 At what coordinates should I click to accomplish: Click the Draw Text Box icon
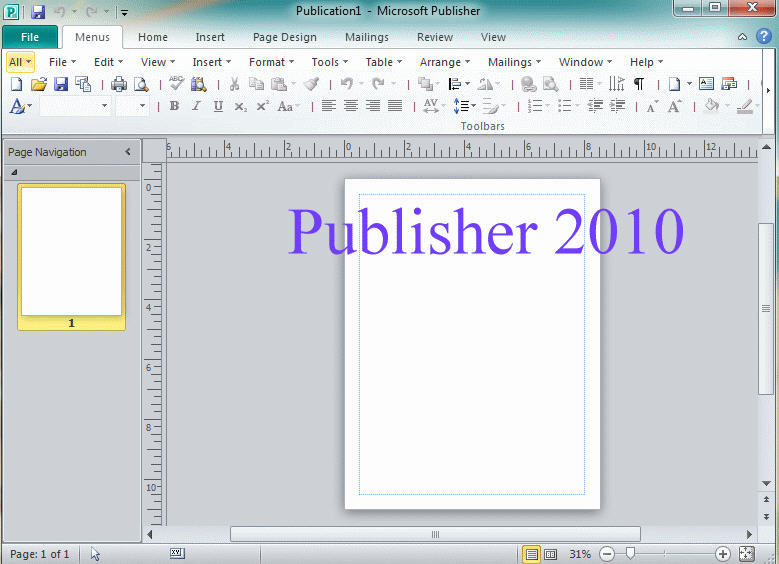(706, 83)
